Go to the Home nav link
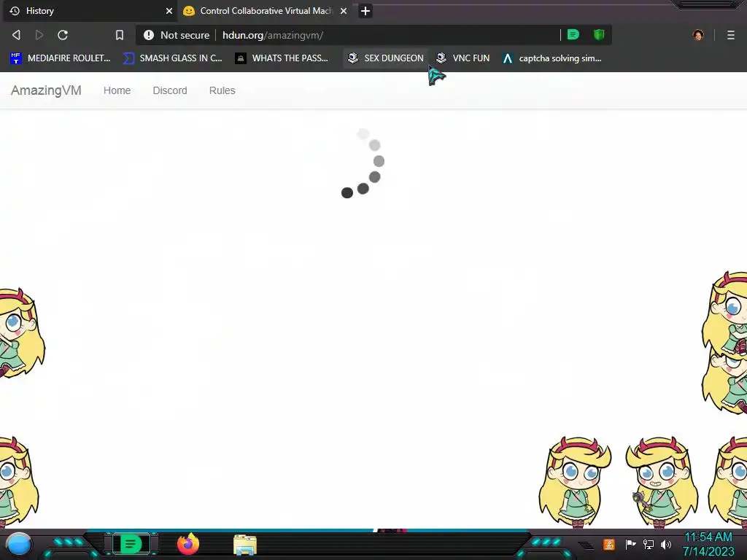The height and width of the screenshot is (560, 747). click(x=117, y=90)
